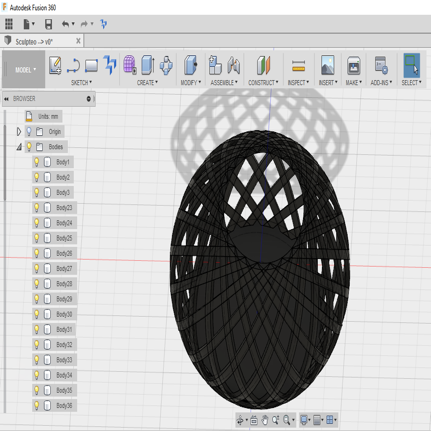Open the CREATE dropdown menu
This screenshot has width=431, height=431.
point(147,82)
